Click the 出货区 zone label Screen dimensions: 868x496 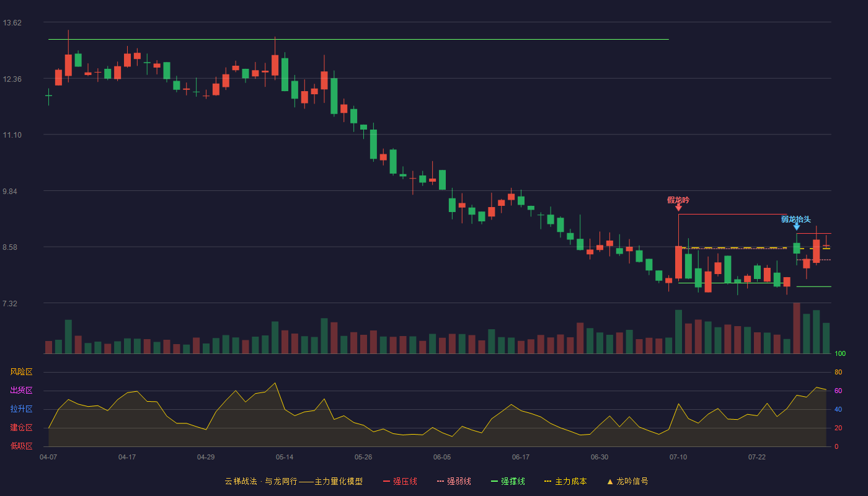pos(21,391)
